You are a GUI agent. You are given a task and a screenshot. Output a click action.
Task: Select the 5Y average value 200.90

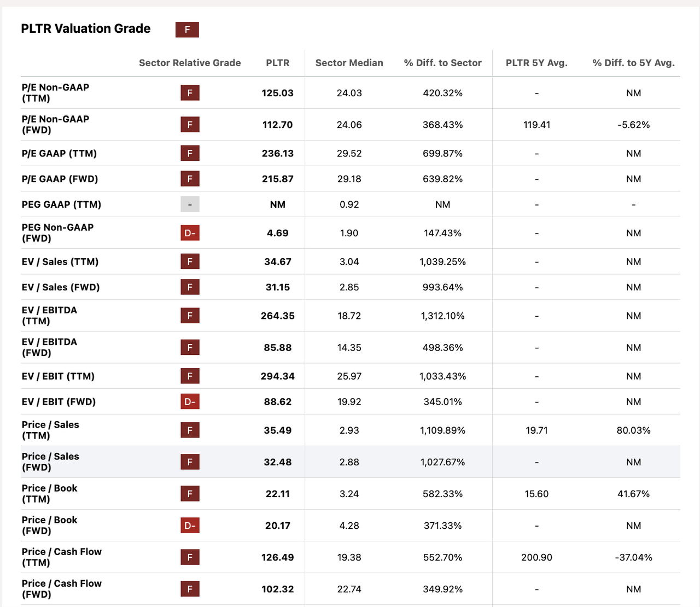click(x=536, y=557)
